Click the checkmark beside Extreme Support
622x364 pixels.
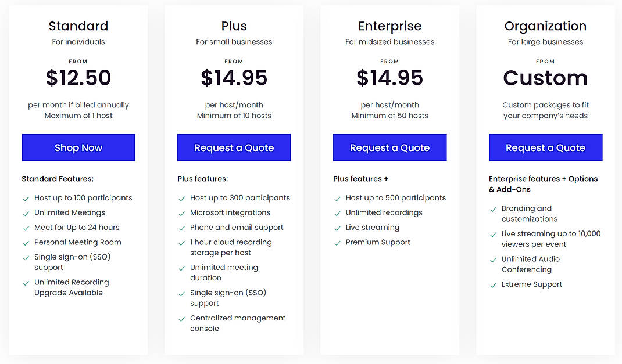pos(493,284)
